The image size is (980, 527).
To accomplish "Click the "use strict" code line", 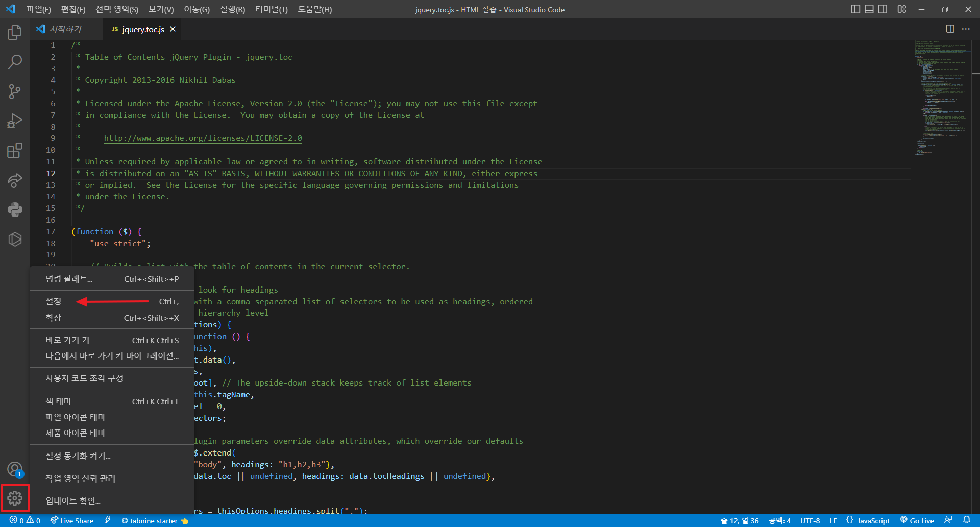I will 120,243.
